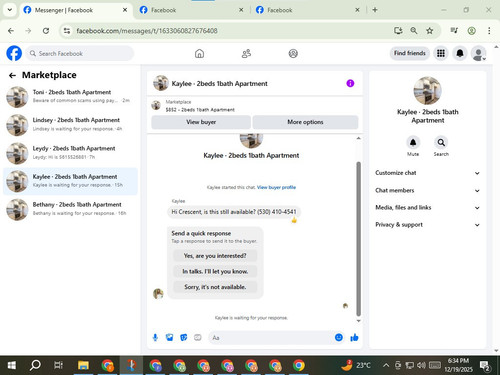Open the purple conversation information icon
500x375 pixels.
[x=350, y=83]
